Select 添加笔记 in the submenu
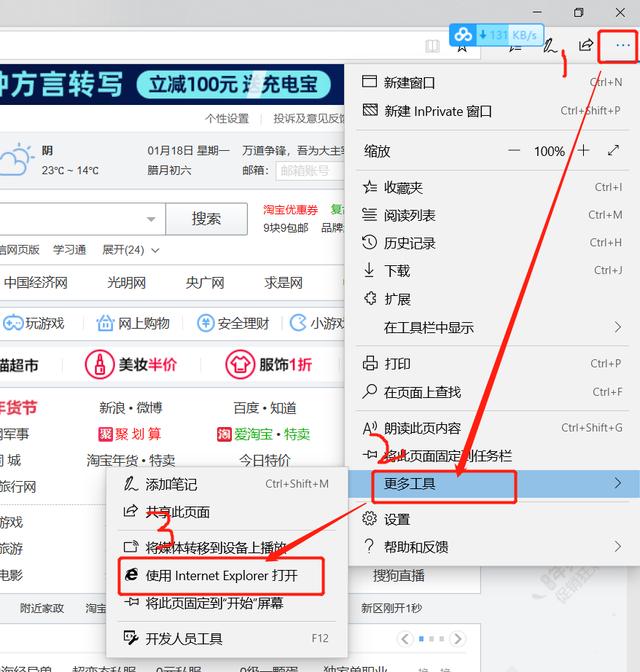The image size is (640, 672). pyautogui.click(x=227, y=484)
